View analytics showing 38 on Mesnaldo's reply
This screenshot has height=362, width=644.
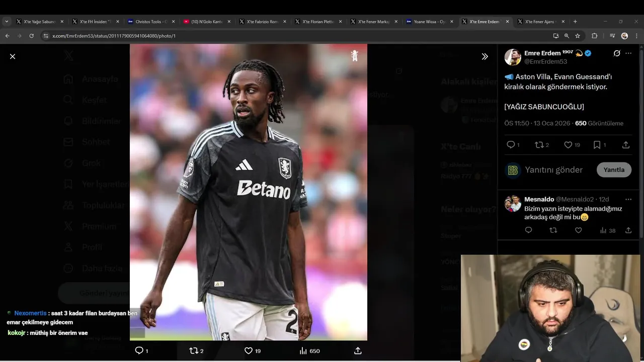pyautogui.click(x=607, y=230)
